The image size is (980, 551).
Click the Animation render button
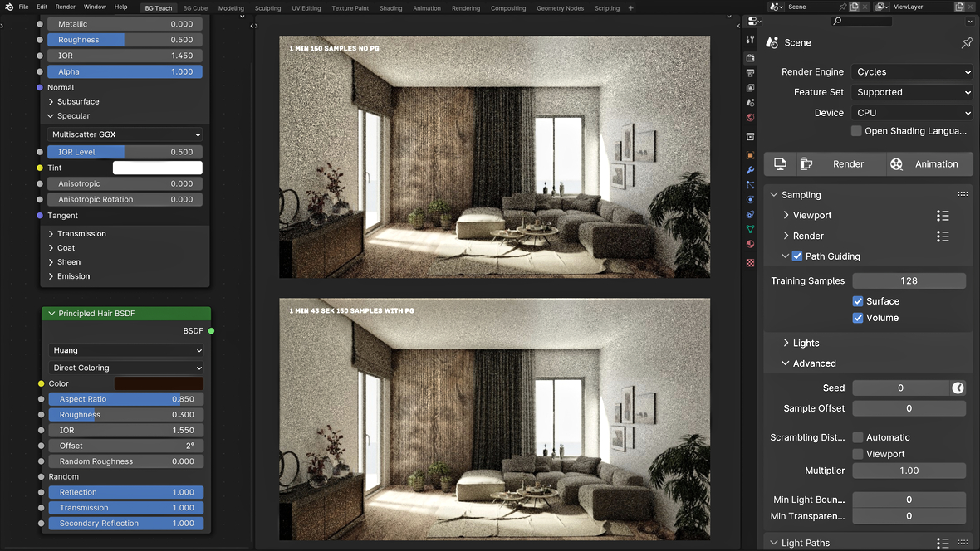(927, 164)
